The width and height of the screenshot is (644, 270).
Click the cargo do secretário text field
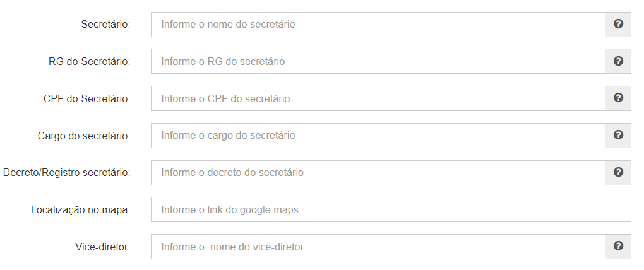(x=378, y=136)
